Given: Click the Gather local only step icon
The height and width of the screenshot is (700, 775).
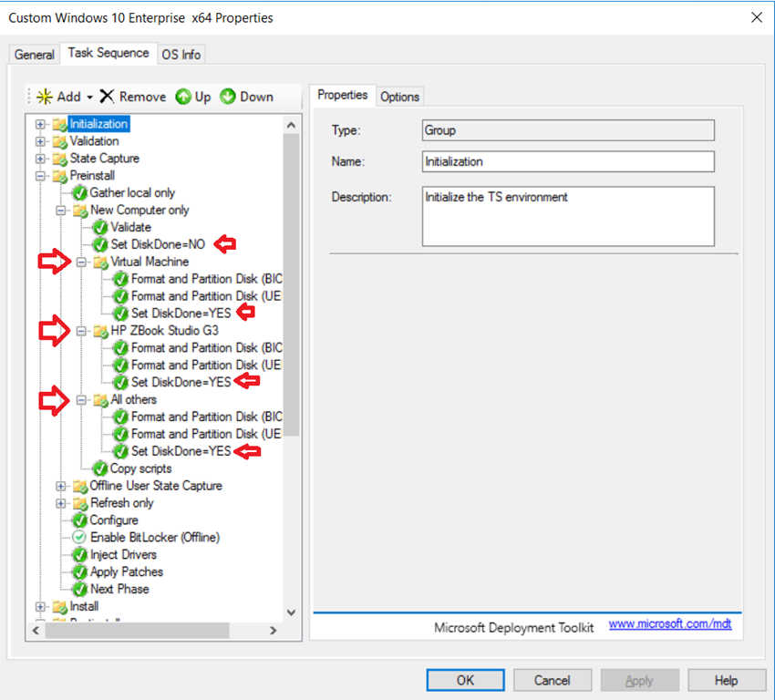Looking at the screenshot, I should pyautogui.click(x=79, y=193).
